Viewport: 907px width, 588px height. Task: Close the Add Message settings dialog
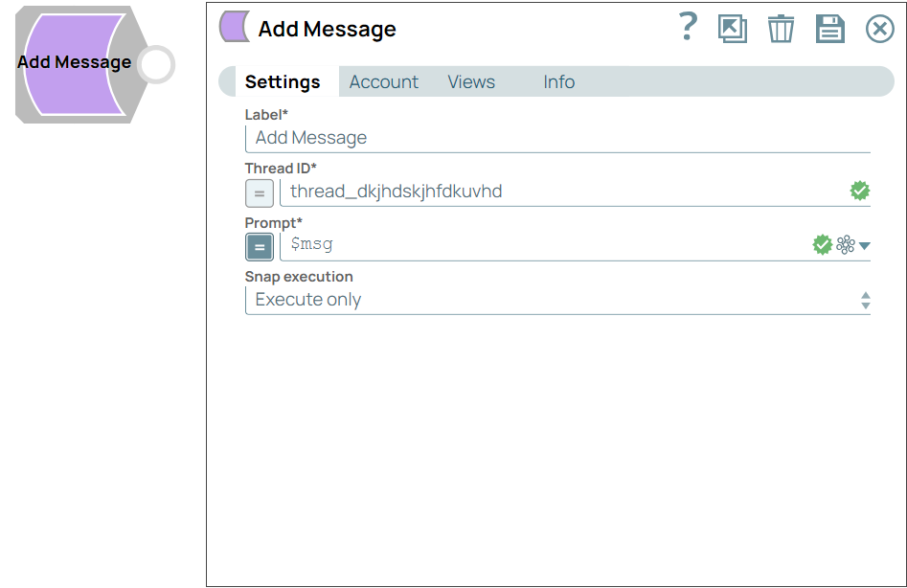pyautogui.click(x=879, y=29)
